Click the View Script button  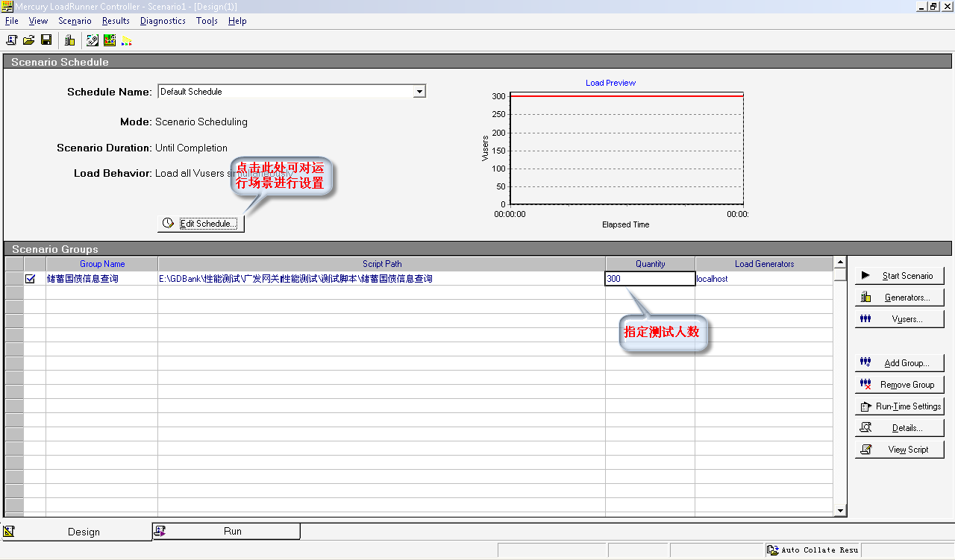point(899,450)
